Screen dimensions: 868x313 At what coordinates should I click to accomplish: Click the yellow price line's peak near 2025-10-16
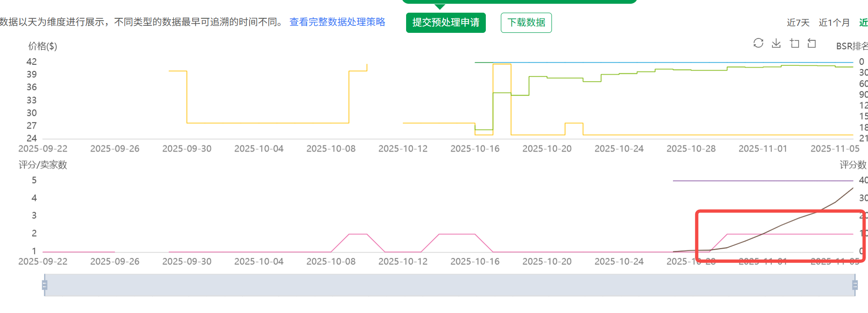click(x=502, y=64)
